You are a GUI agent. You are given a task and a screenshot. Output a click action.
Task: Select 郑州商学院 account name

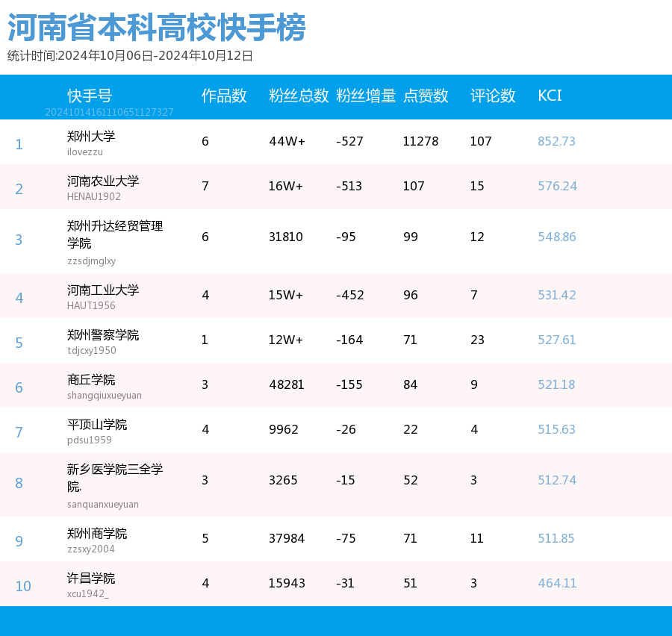point(97,534)
